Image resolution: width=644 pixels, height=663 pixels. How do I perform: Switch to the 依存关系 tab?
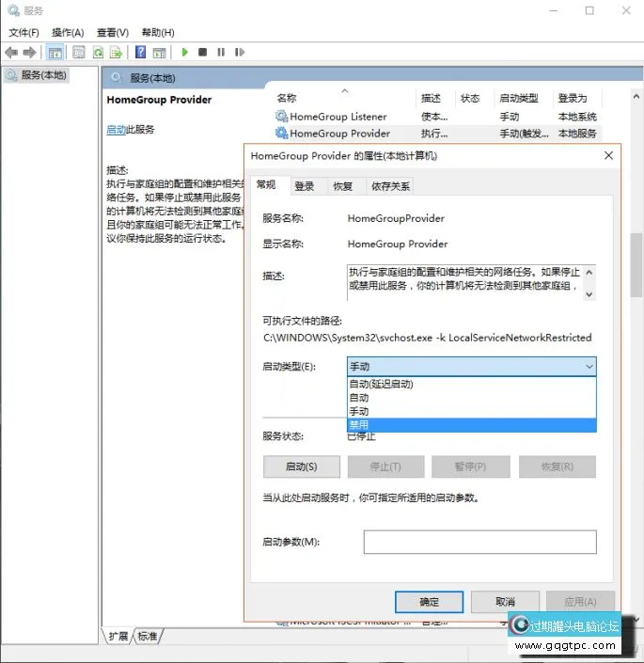(x=390, y=186)
